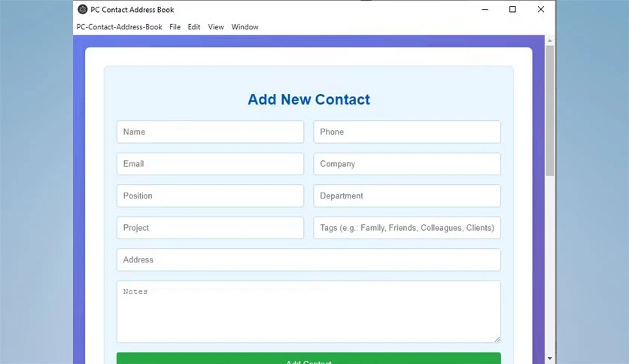Click the scrollbar up arrow
Image resolution: width=629 pixels, height=364 pixels.
click(x=549, y=41)
